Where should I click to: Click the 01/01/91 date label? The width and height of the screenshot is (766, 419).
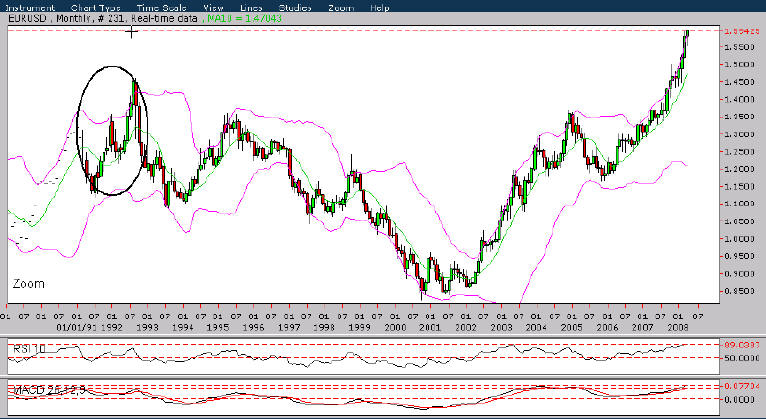pyautogui.click(x=77, y=327)
